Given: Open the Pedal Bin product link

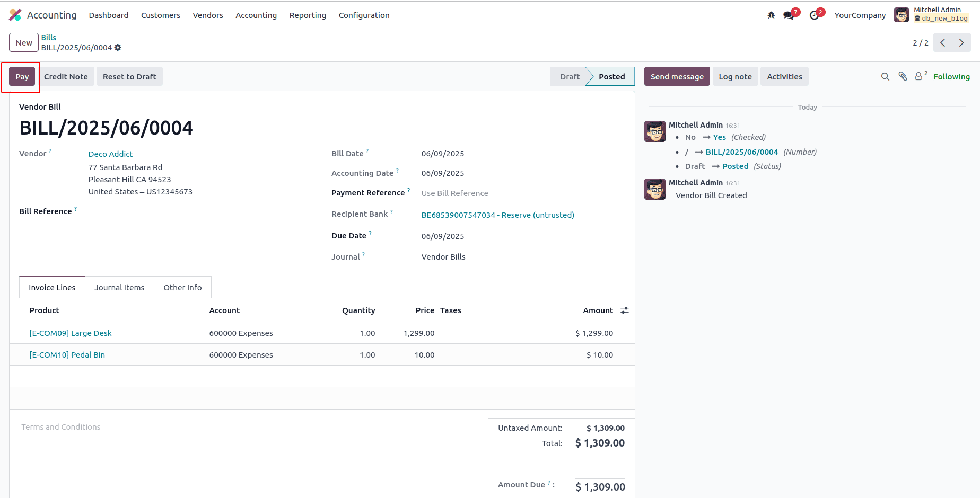Looking at the screenshot, I should click(x=67, y=355).
